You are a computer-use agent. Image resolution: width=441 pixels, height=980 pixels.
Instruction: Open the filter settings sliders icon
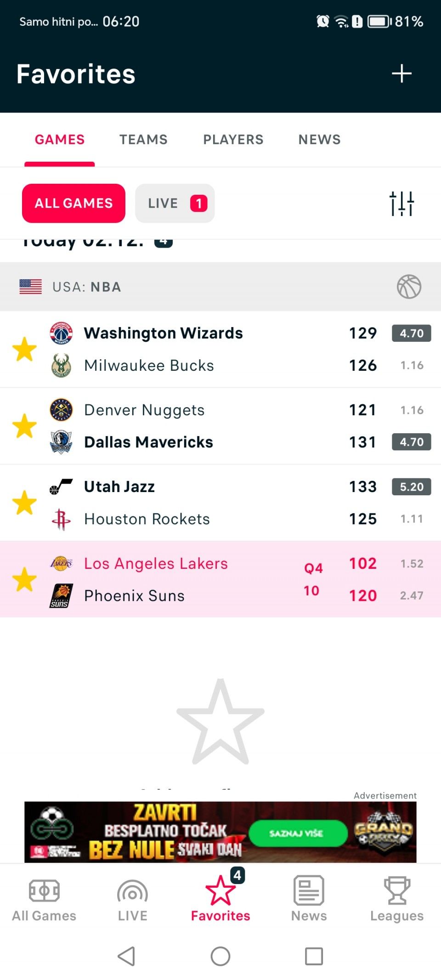pos(401,203)
